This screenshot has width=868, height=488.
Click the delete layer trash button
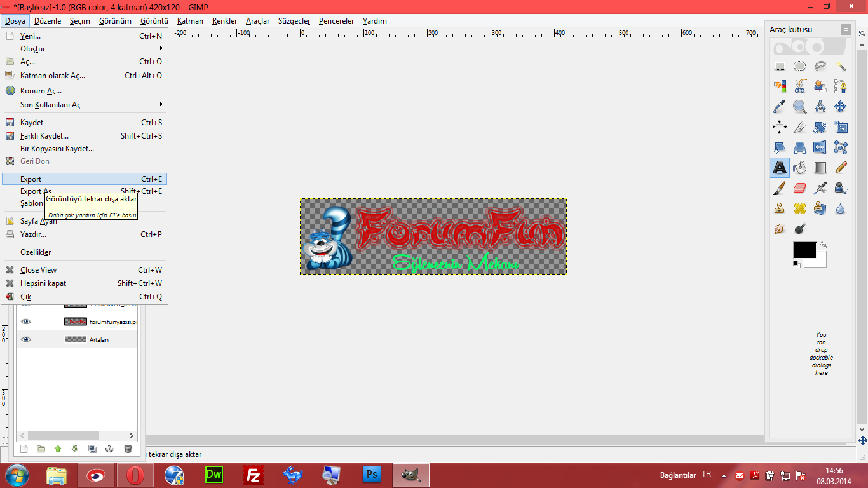pyautogui.click(x=127, y=449)
